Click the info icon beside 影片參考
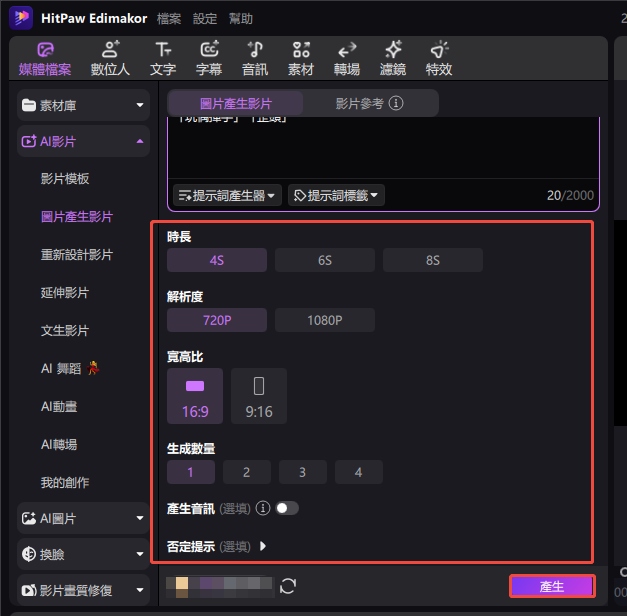Viewport: 627px width, 616px height. point(396,103)
